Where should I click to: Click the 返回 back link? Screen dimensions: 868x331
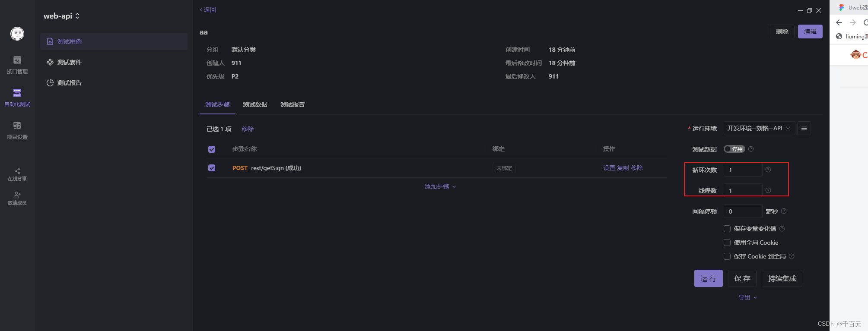208,9
